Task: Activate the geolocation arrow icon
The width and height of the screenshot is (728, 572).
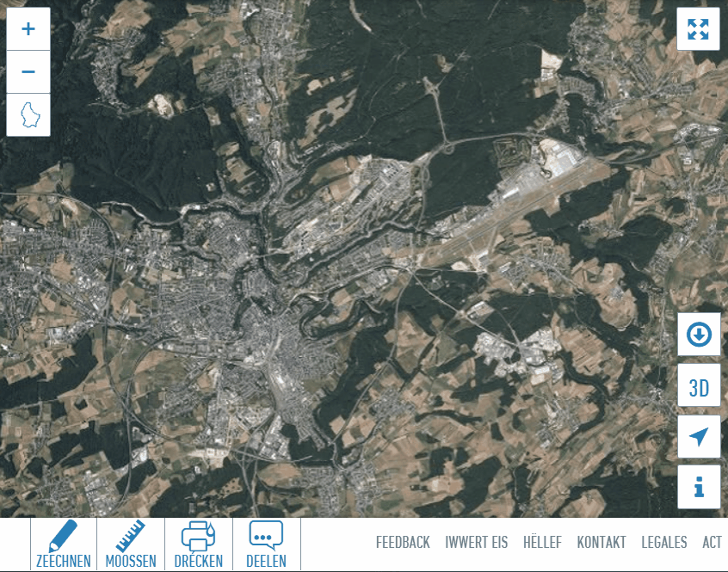Action: coord(699,437)
